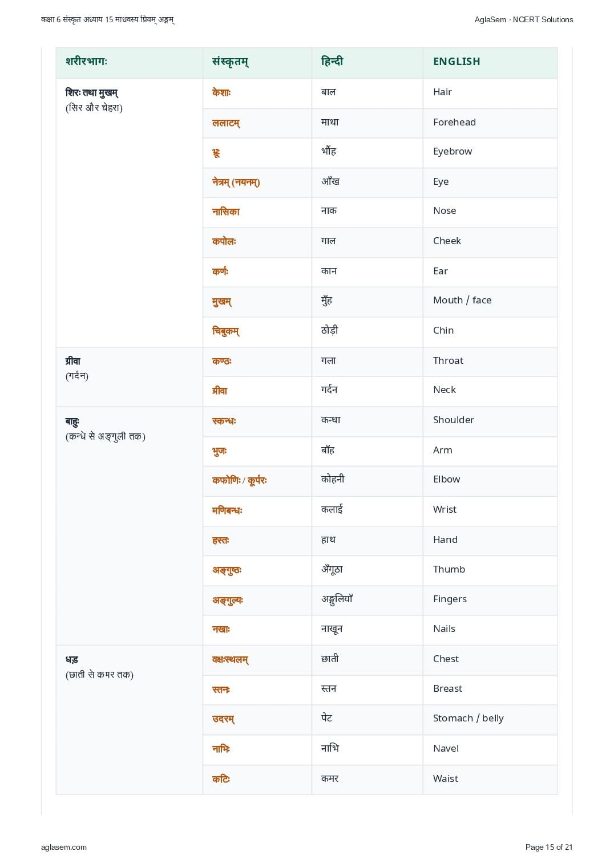Click the Page 15 of 21 indicator
The width and height of the screenshot is (614, 868).
[x=549, y=847]
